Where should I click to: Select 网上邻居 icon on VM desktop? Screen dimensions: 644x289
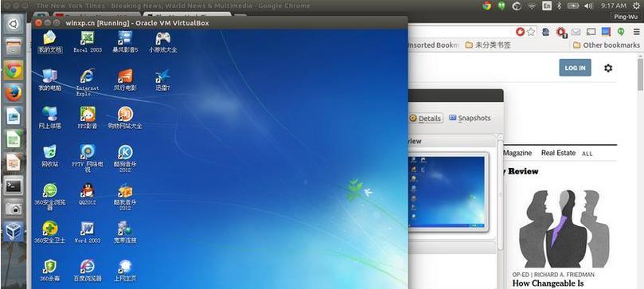click(49, 118)
